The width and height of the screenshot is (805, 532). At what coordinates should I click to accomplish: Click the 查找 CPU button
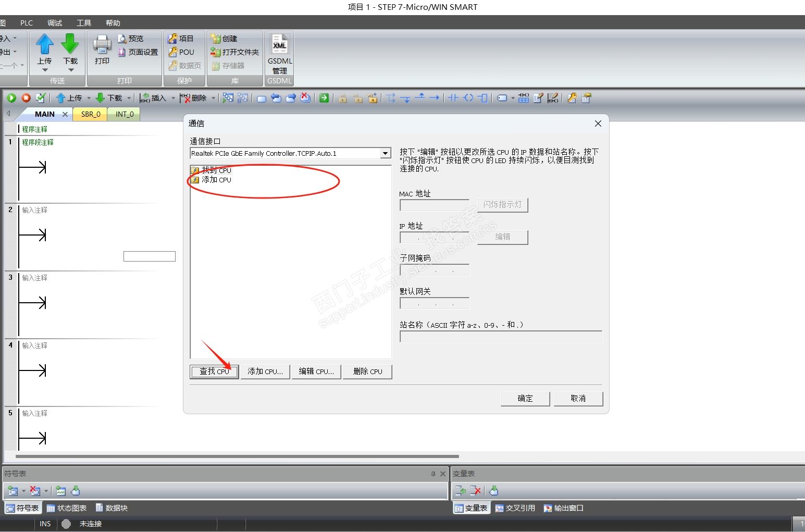(x=214, y=372)
